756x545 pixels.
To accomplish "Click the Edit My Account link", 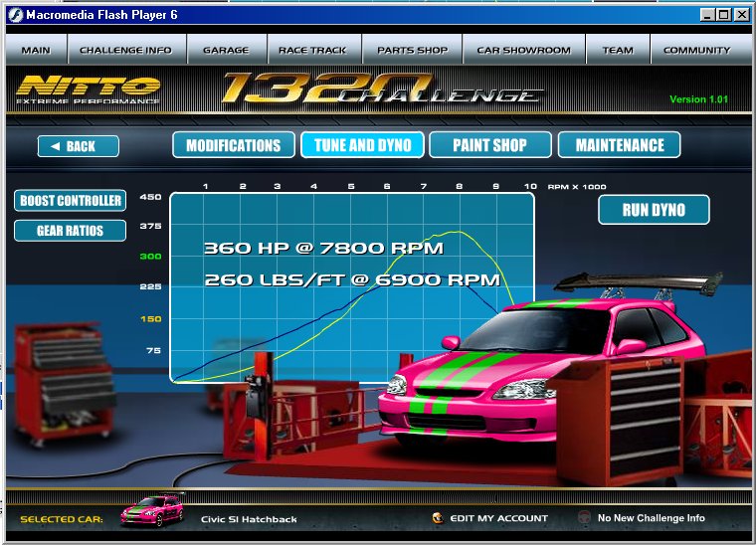I will pyautogui.click(x=498, y=518).
